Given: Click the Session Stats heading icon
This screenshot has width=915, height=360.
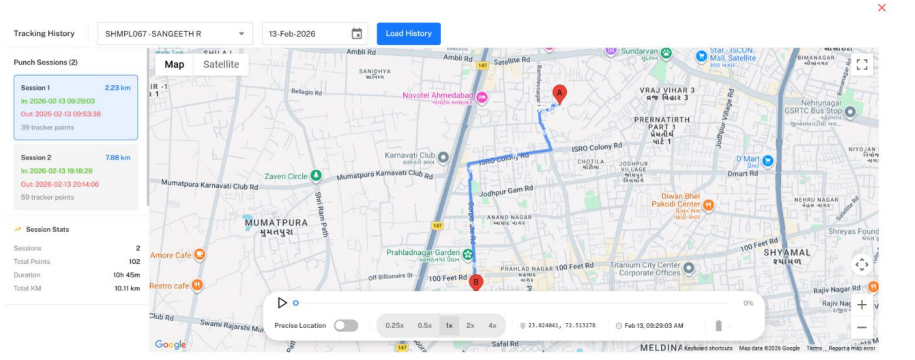Looking at the screenshot, I should 18,229.
